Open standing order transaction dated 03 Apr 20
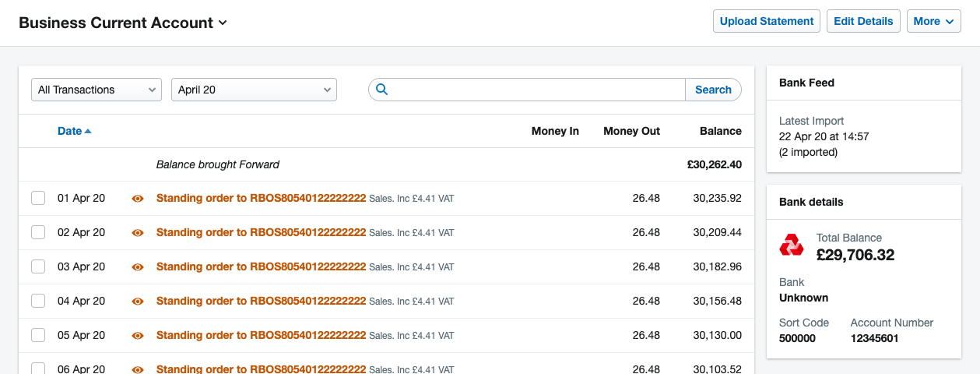 coord(261,266)
